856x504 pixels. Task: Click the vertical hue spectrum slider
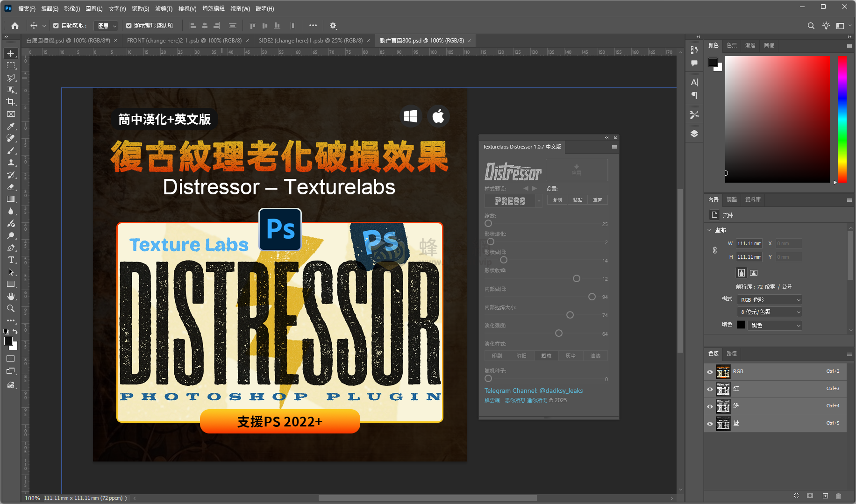(x=842, y=119)
